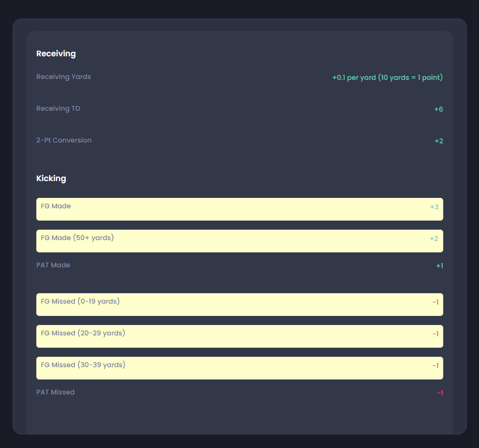Select the highlighted FG Made row
The height and width of the screenshot is (448, 479).
(239, 209)
